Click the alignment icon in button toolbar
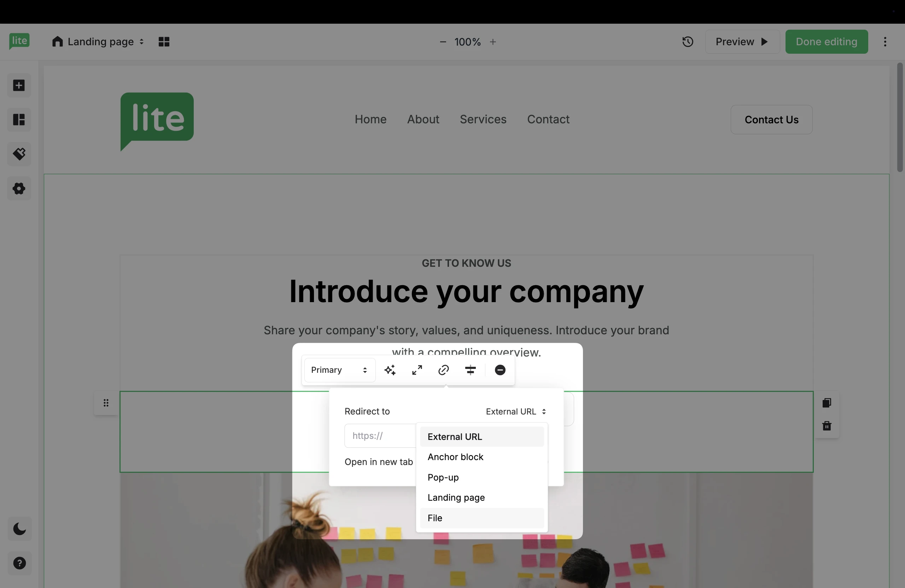The height and width of the screenshot is (588, 905). pyautogui.click(x=471, y=370)
